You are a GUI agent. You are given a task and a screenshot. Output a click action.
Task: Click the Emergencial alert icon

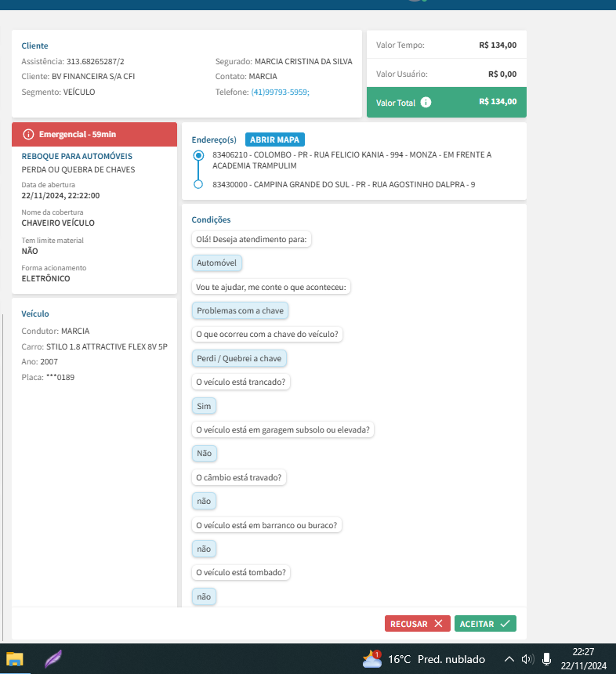click(28, 135)
